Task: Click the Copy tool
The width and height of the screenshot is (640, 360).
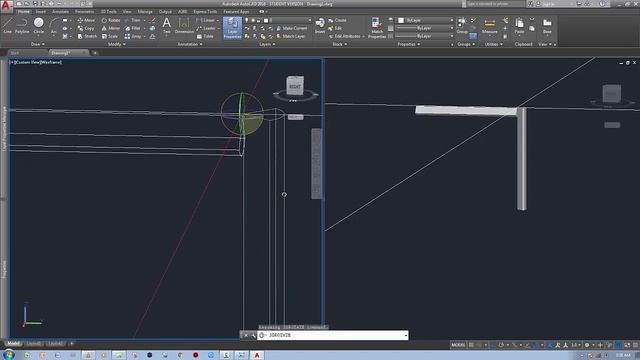Action: coord(86,28)
